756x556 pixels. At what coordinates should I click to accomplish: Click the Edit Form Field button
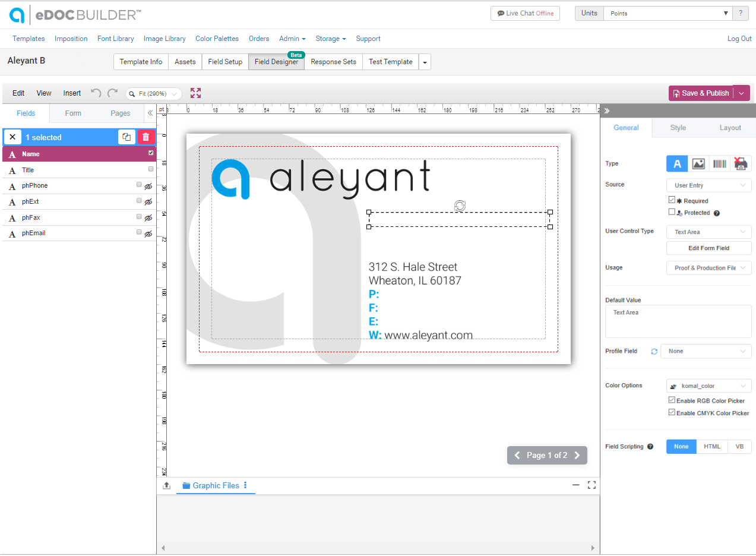point(709,248)
